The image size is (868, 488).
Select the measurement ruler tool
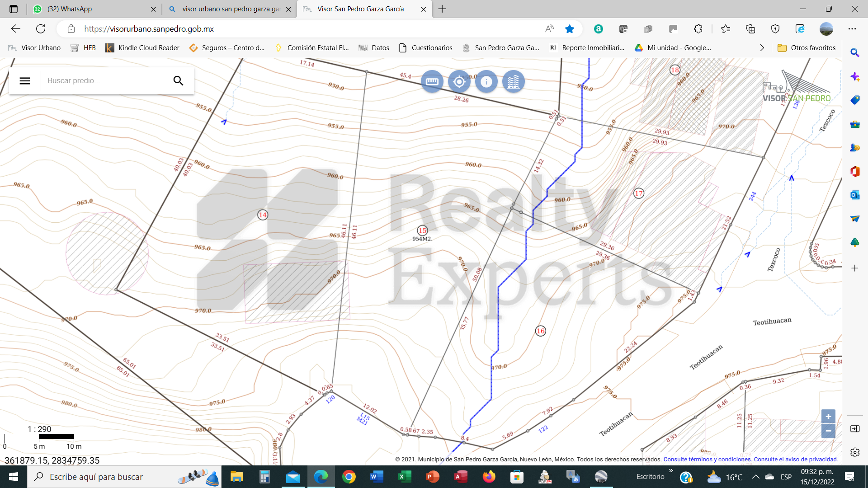point(432,82)
